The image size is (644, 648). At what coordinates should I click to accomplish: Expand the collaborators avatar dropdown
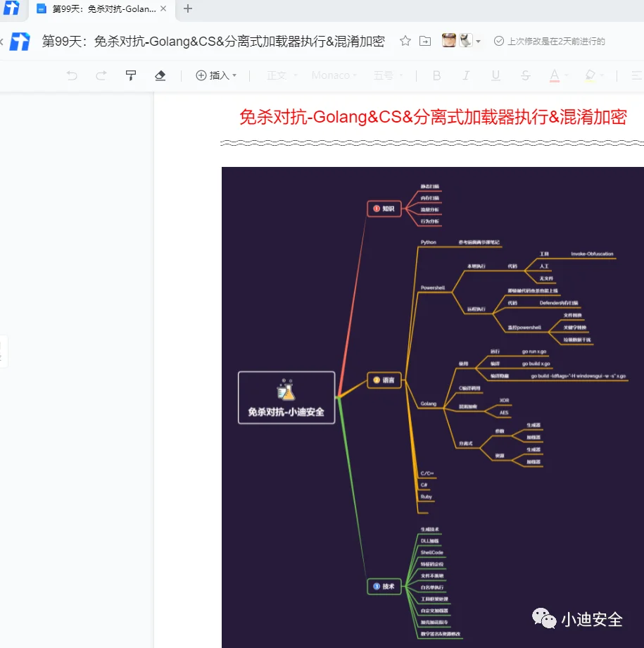pyautogui.click(x=478, y=42)
